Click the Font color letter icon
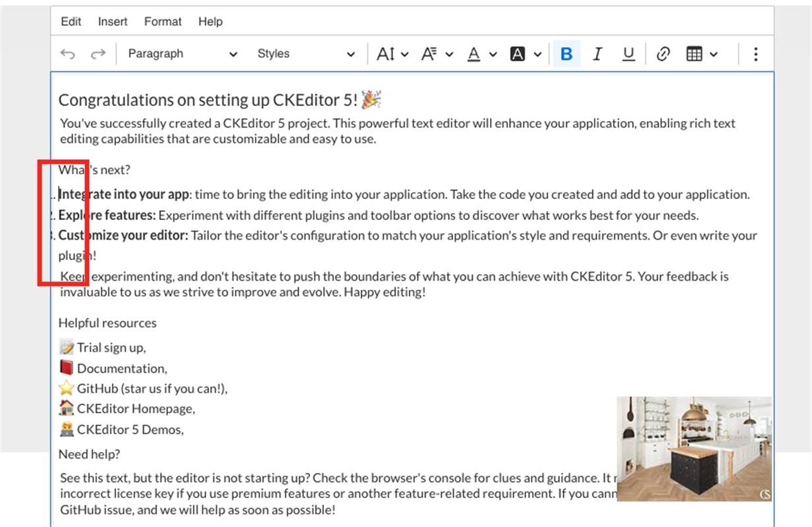 [x=474, y=54]
